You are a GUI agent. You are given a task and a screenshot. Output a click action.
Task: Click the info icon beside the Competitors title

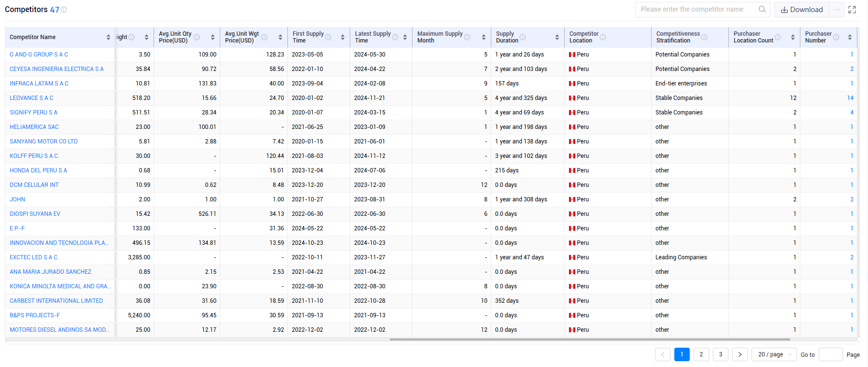tap(64, 10)
